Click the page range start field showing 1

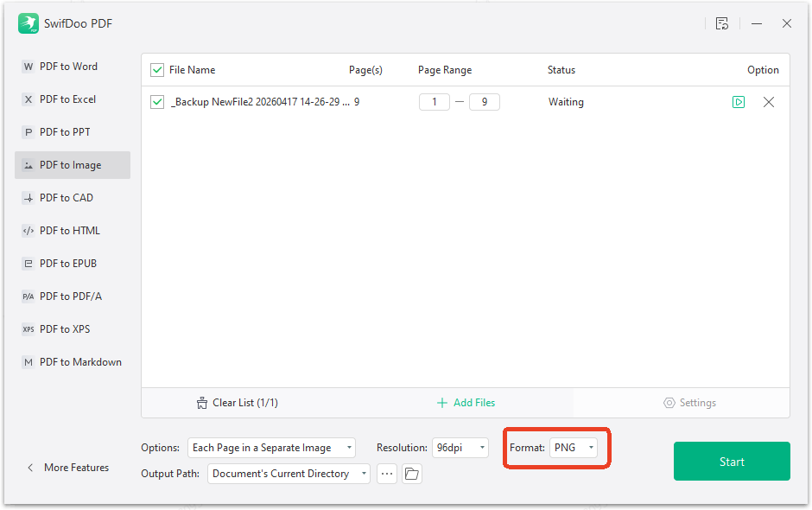(x=434, y=102)
